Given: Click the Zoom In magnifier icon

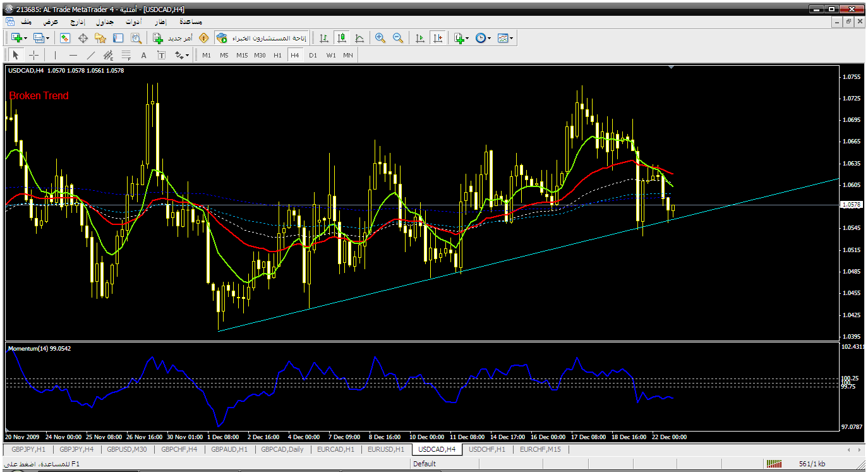Looking at the screenshot, I should click(380, 38).
